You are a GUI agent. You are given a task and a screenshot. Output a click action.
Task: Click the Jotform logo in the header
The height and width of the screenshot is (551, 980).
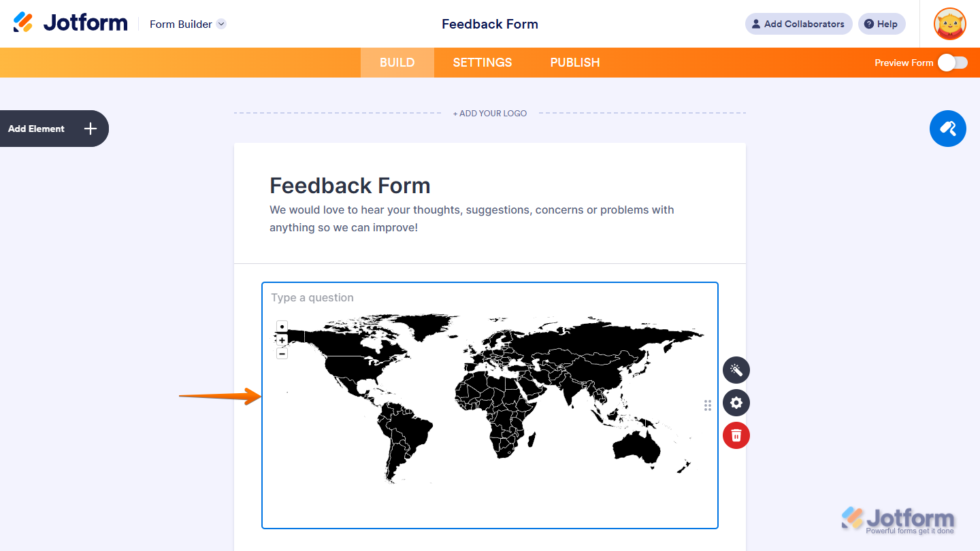click(x=70, y=22)
